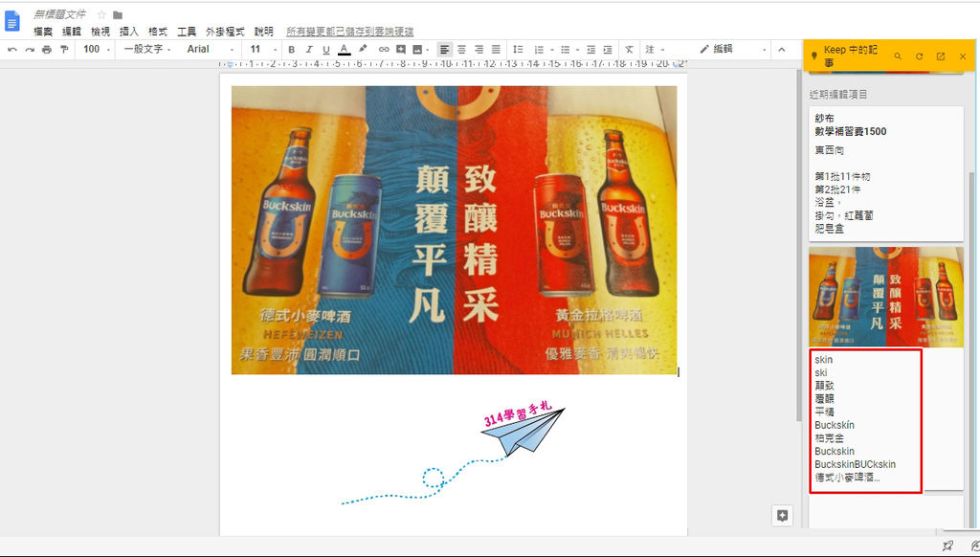Clear text formatting
980x557 pixels.
(629, 50)
